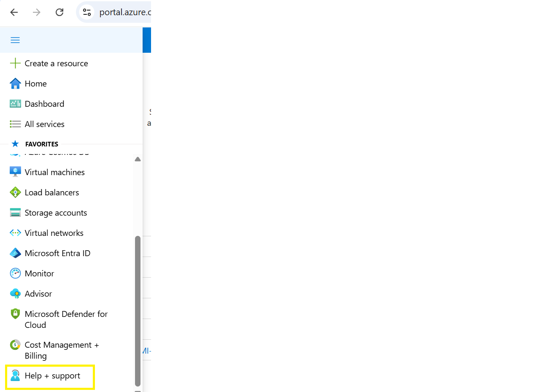Click the Virtual networks icon
This screenshot has height=392, width=543.
click(x=15, y=233)
